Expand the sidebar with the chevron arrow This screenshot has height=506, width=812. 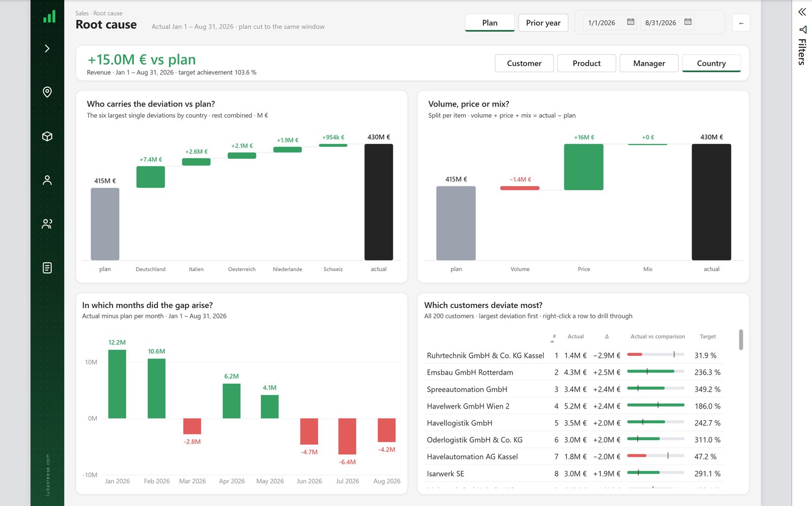tap(47, 49)
